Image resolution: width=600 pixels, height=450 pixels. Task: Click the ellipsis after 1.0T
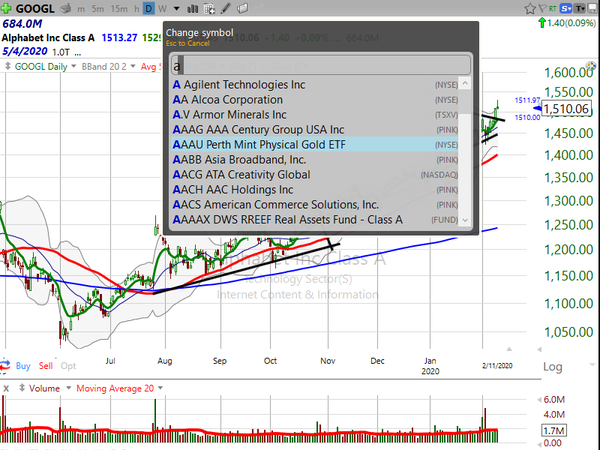(78, 53)
